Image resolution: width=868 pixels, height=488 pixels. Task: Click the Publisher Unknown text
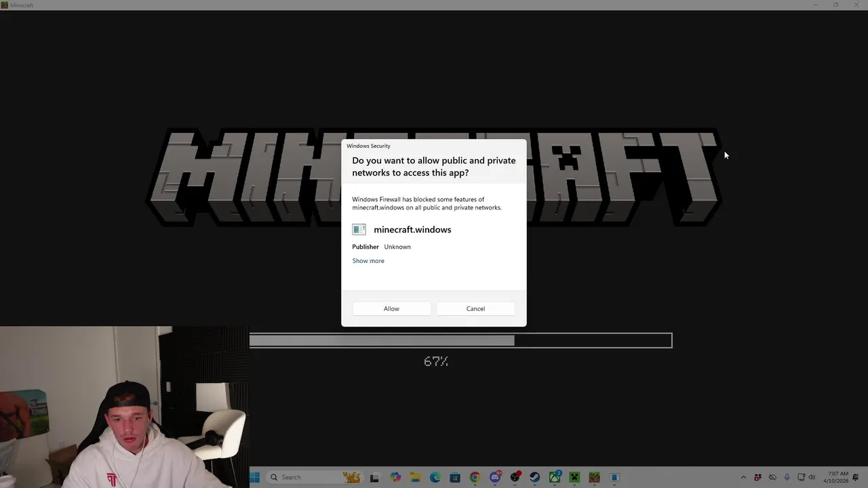pyautogui.click(x=381, y=247)
